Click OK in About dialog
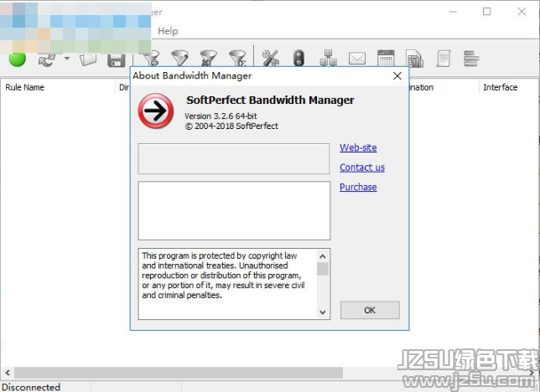Screen dimensions: 540x392 pos(370,310)
